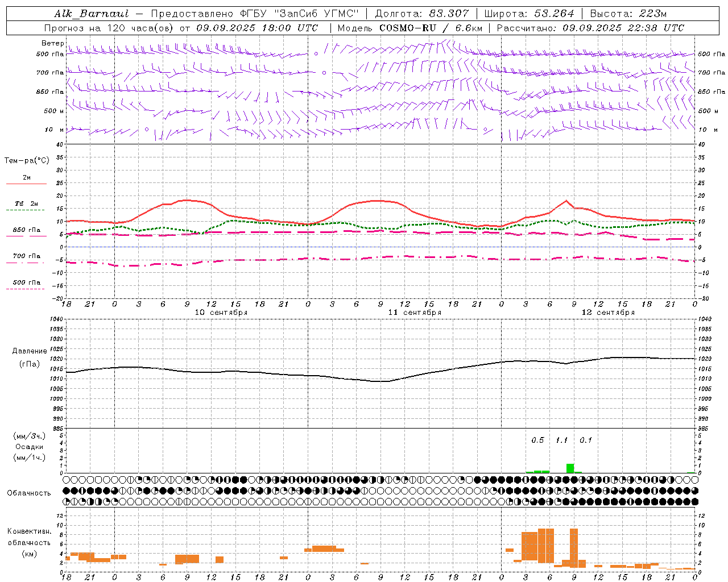This screenshot has height=582, width=728.
Task: Click the station title "Alk_Barnaul"
Action: (92, 14)
